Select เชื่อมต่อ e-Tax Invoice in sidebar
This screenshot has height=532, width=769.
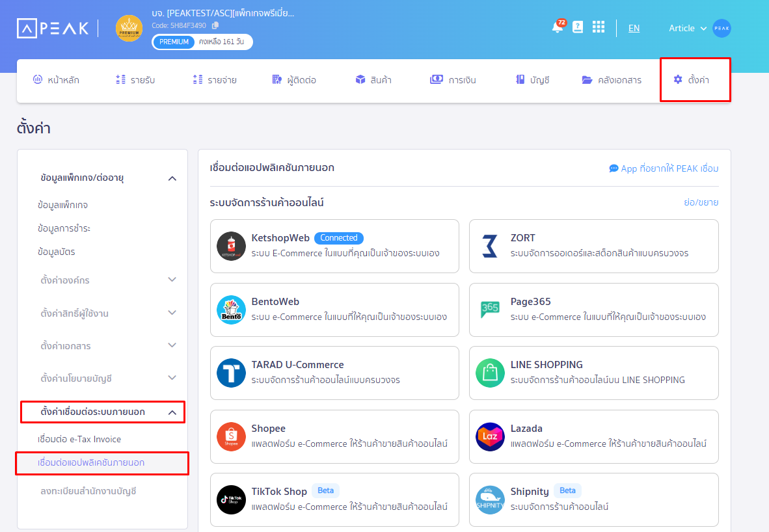pyautogui.click(x=79, y=439)
